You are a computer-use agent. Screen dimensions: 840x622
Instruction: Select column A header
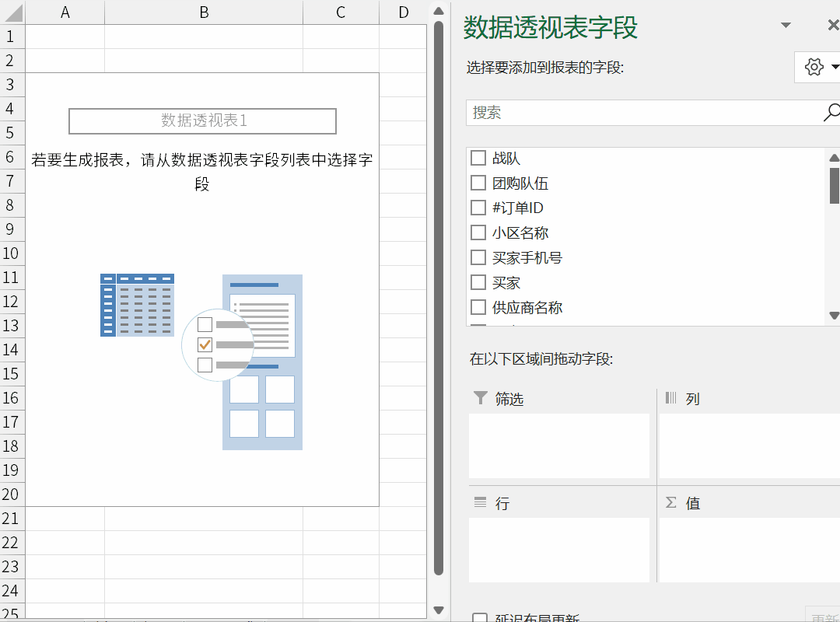(65, 12)
